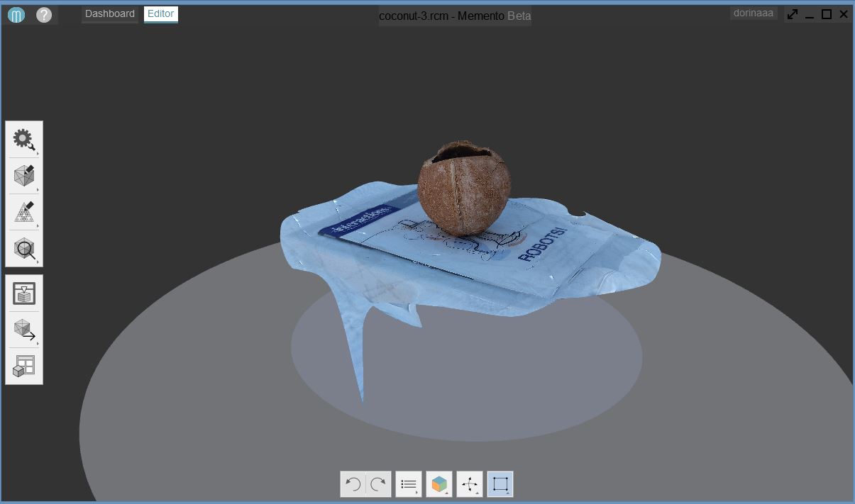The height and width of the screenshot is (504, 855).
Task: Select the cube with brush edit tool
Action: 24,176
